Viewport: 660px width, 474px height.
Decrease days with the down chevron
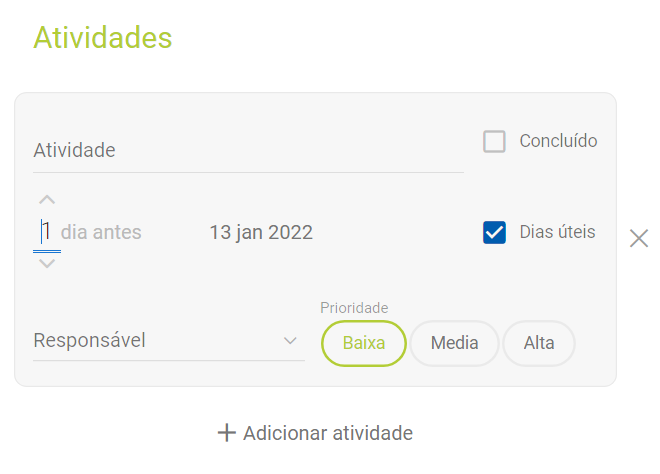tap(47, 263)
